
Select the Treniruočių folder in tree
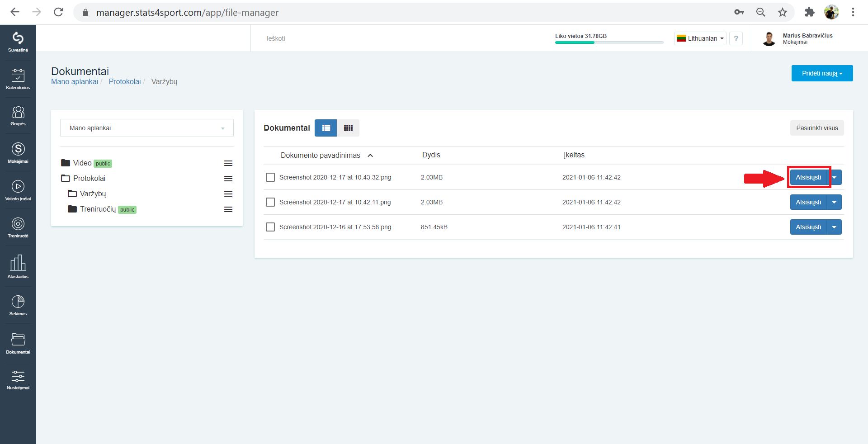pos(98,209)
